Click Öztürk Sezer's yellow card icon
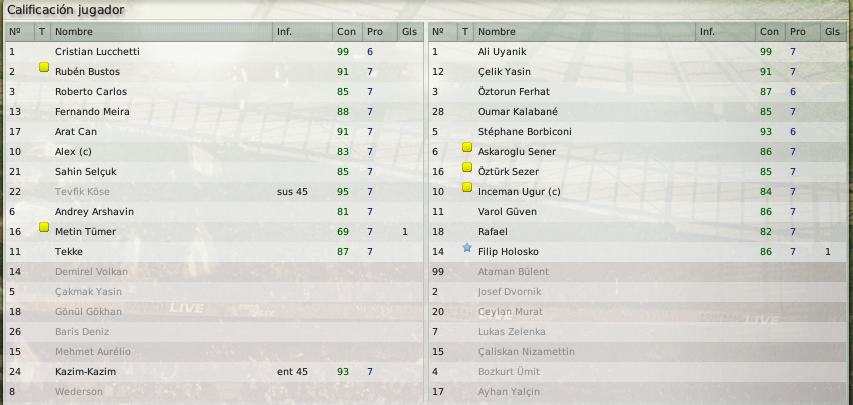The height and width of the screenshot is (405, 853). click(x=467, y=167)
